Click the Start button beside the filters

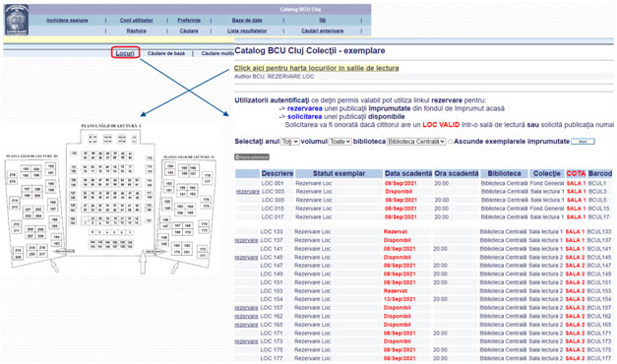583,142
